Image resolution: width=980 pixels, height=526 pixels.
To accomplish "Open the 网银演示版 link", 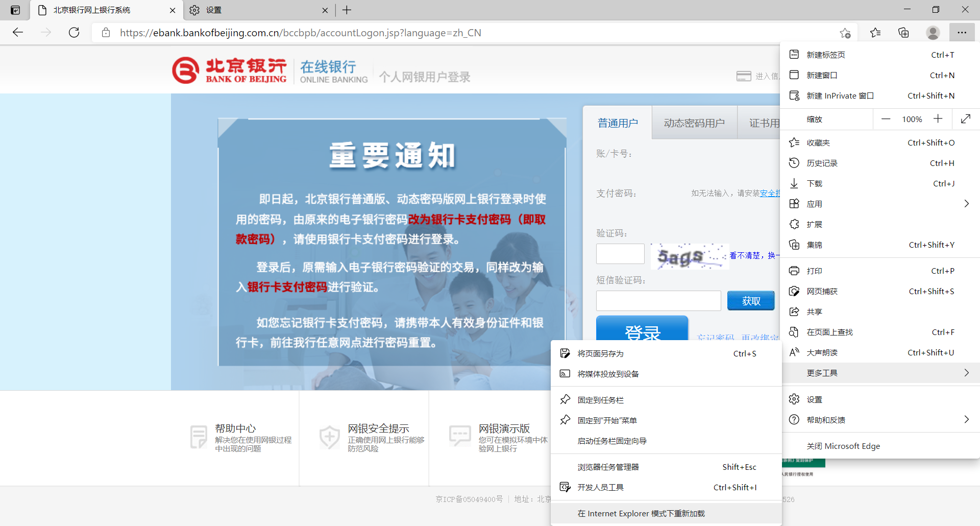I will (504, 428).
